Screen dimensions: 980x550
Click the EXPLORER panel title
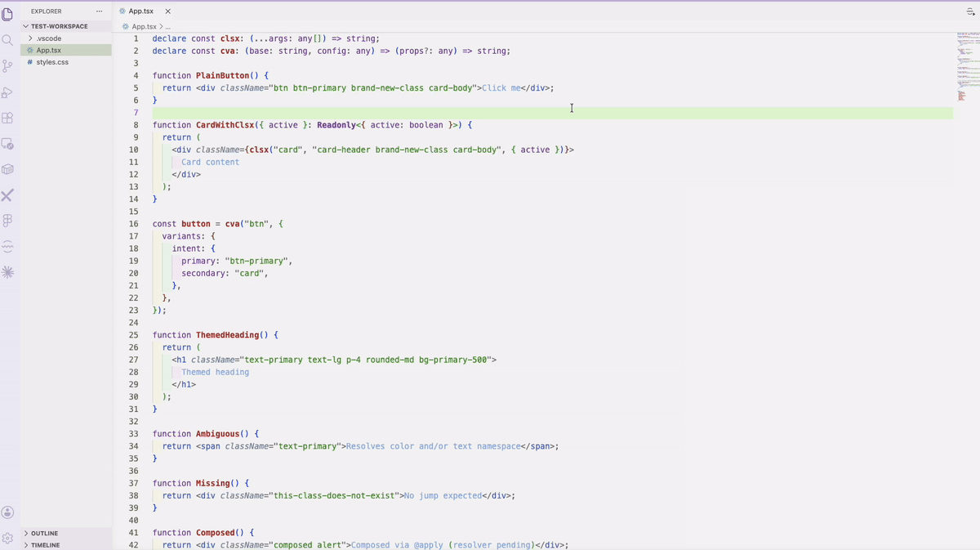click(x=46, y=11)
